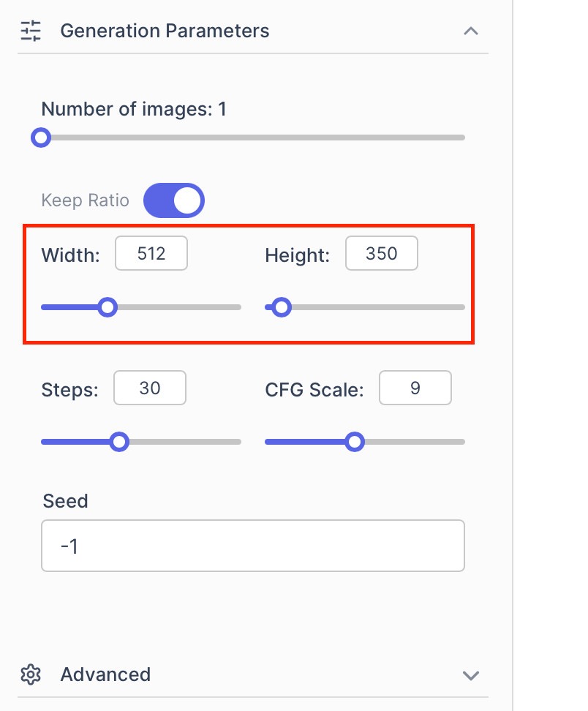Image resolution: width=588 pixels, height=711 pixels.
Task: Click the Number of images slider handle
Action: point(42,138)
